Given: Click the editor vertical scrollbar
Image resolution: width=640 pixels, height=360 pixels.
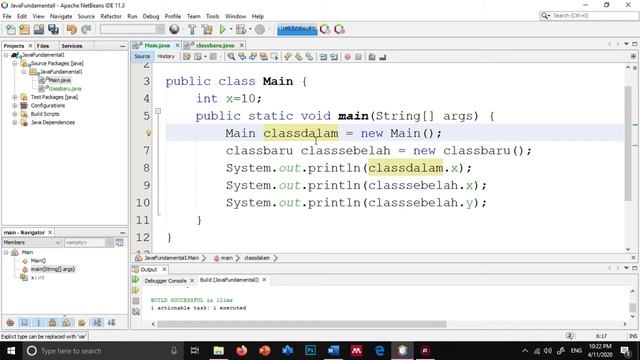Looking at the screenshot, I should [x=628, y=143].
